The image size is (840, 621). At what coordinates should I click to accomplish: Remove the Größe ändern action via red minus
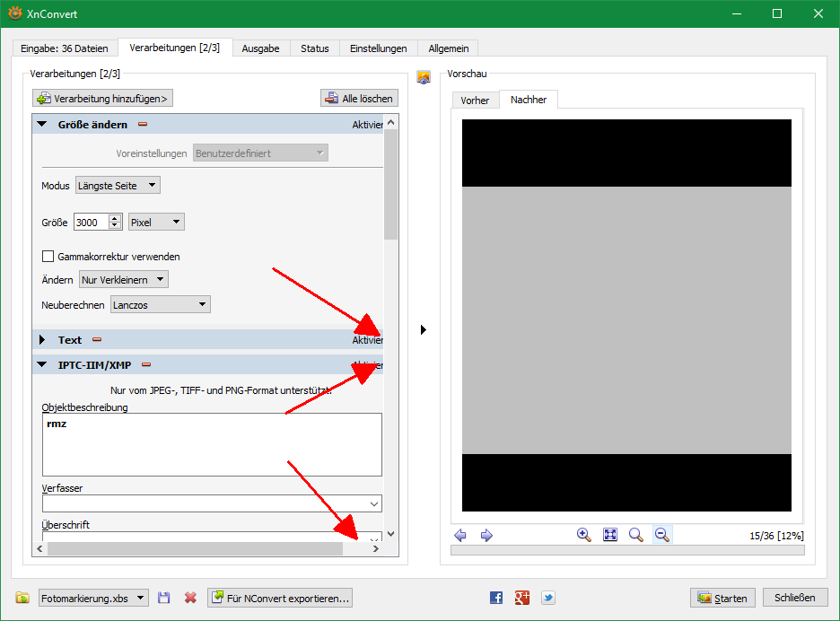click(x=143, y=125)
